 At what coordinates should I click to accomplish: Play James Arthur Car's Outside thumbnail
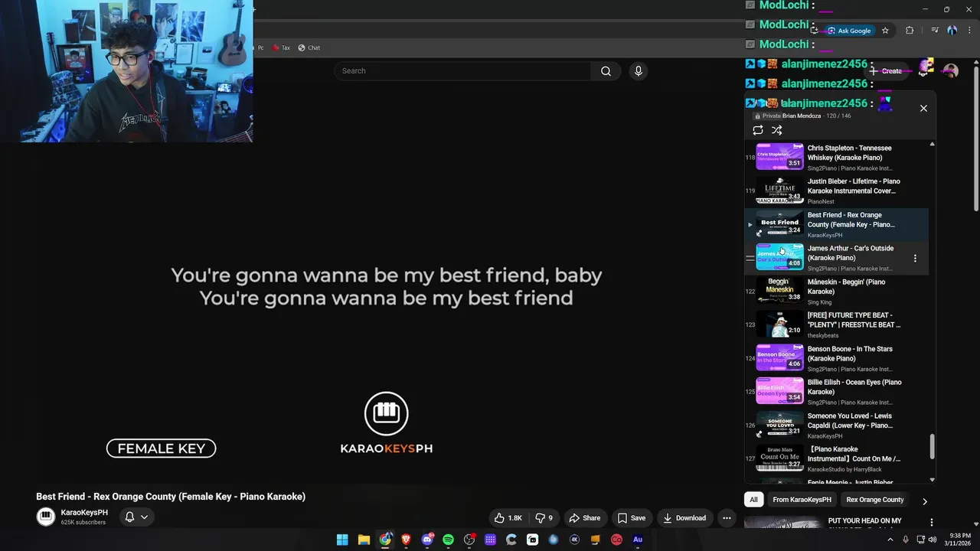tap(779, 257)
